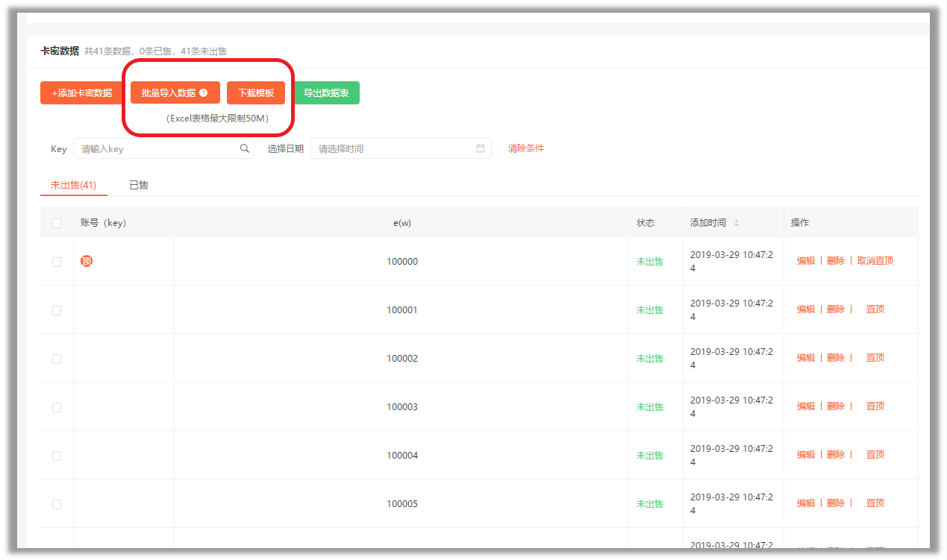Click the orange 顶 pinned badge icon
The image size is (947, 560).
click(87, 261)
